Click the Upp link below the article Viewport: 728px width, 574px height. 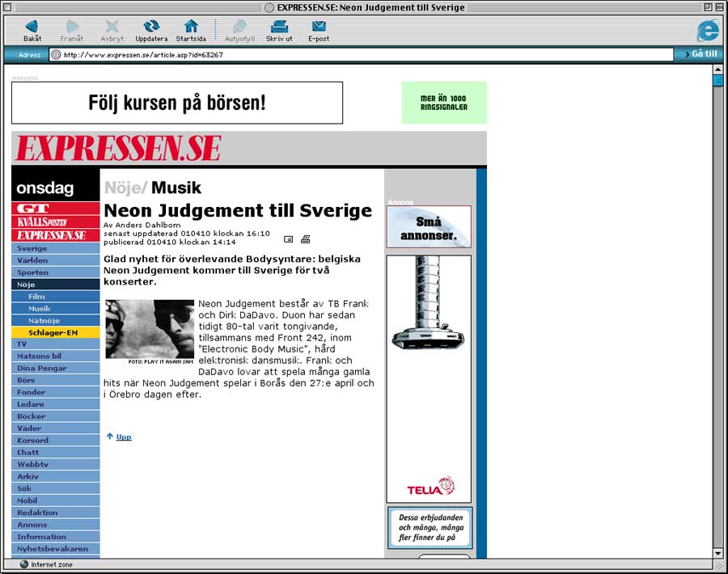124,437
